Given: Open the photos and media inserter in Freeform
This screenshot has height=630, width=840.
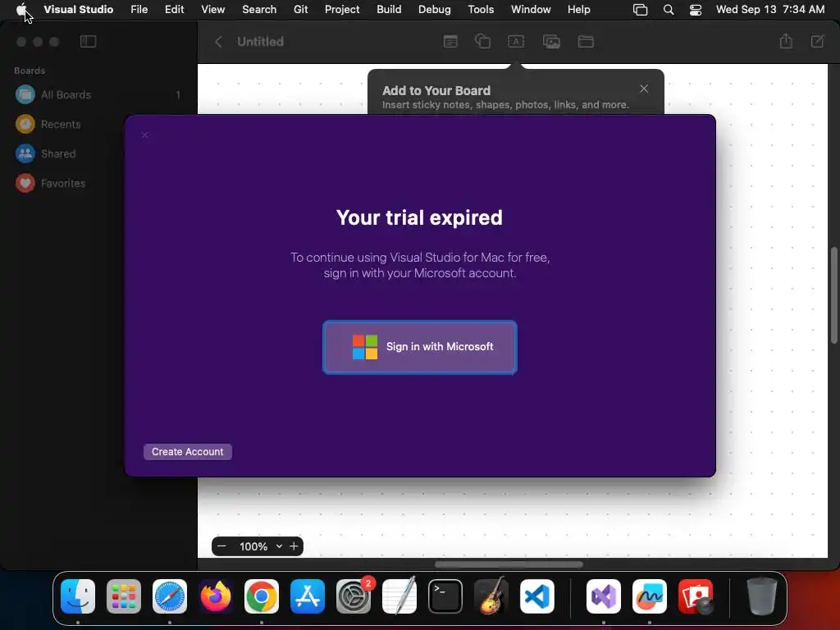Looking at the screenshot, I should 551,41.
